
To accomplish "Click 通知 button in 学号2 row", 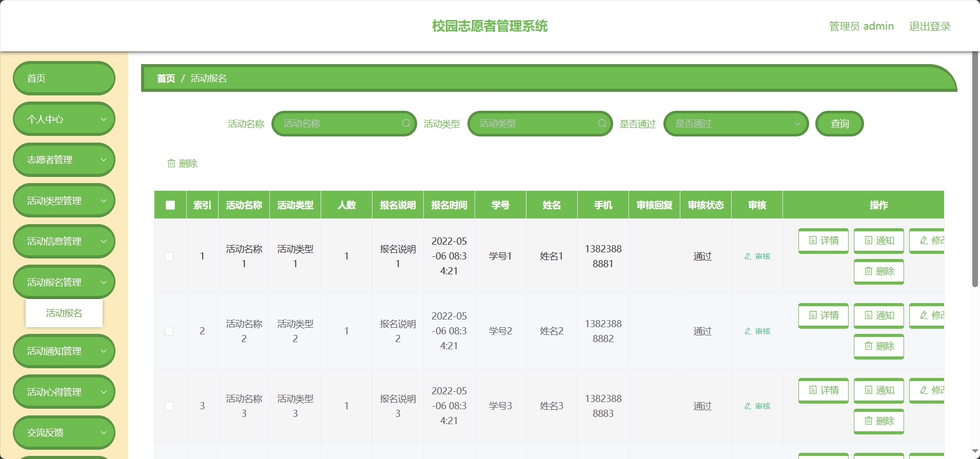I will pyautogui.click(x=879, y=315).
